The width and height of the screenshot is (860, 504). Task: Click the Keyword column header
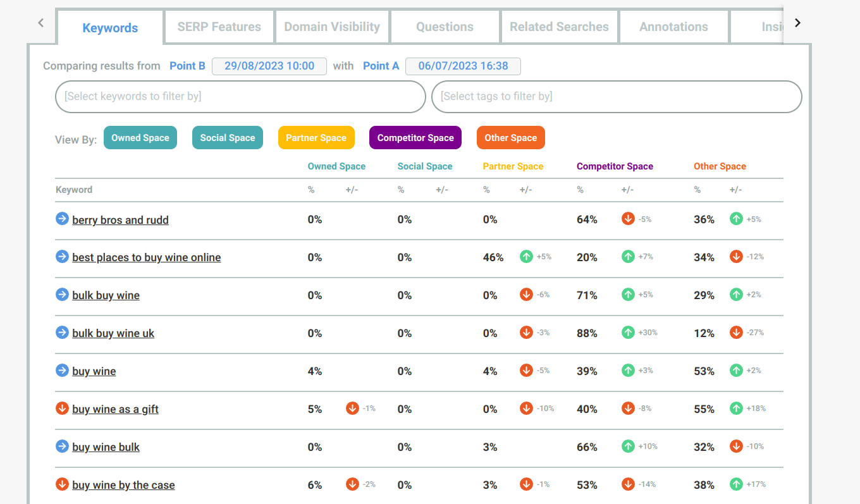click(x=74, y=190)
